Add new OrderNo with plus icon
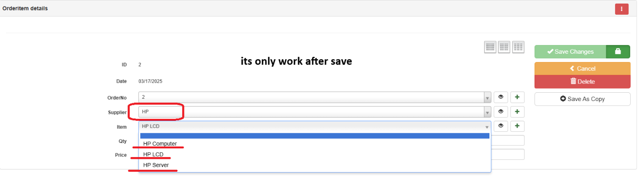Screen dimensions: 644x180 (x=517, y=97)
